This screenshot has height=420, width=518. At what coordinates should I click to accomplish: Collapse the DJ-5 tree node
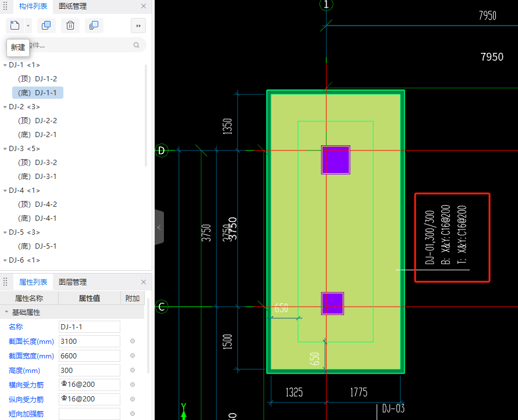tap(5, 232)
